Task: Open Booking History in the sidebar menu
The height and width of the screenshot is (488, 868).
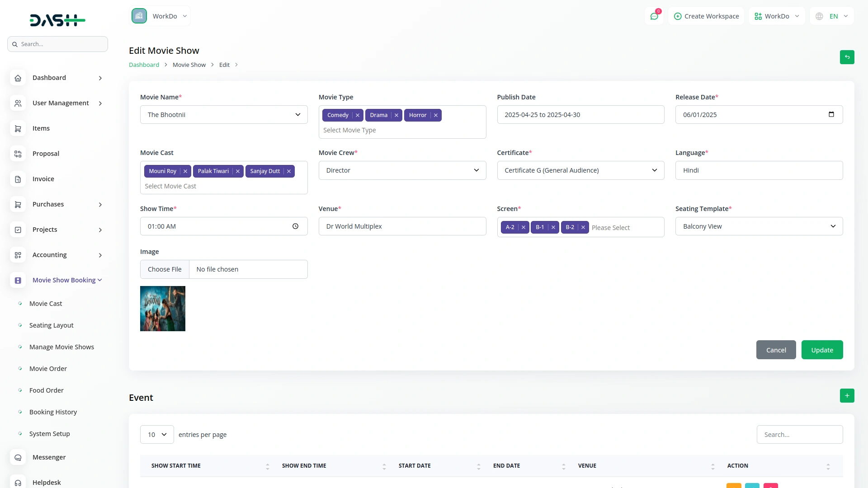Action: (x=53, y=412)
